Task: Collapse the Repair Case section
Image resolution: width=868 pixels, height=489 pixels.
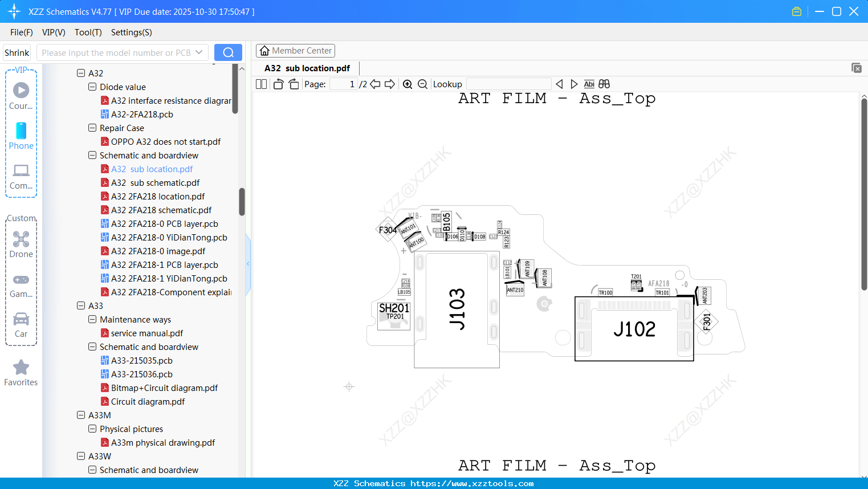Action: (x=92, y=128)
